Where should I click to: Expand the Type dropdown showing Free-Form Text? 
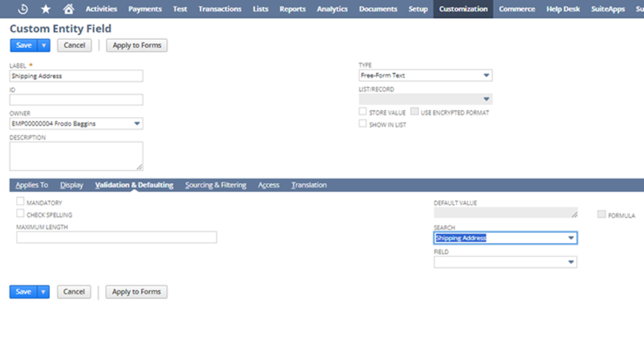486,75
